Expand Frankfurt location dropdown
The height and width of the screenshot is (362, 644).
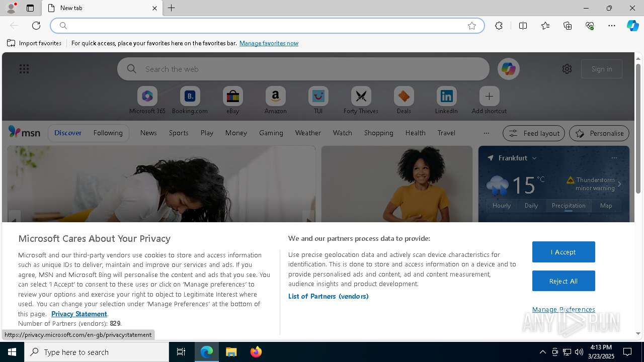[534, 158]
